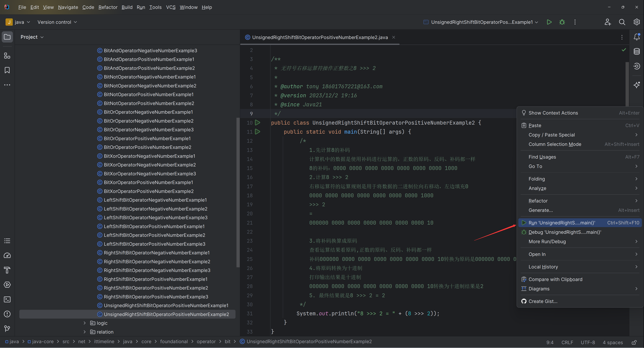
Task: Choose Show Context Actions in context menu
Action: click(580, 113)
